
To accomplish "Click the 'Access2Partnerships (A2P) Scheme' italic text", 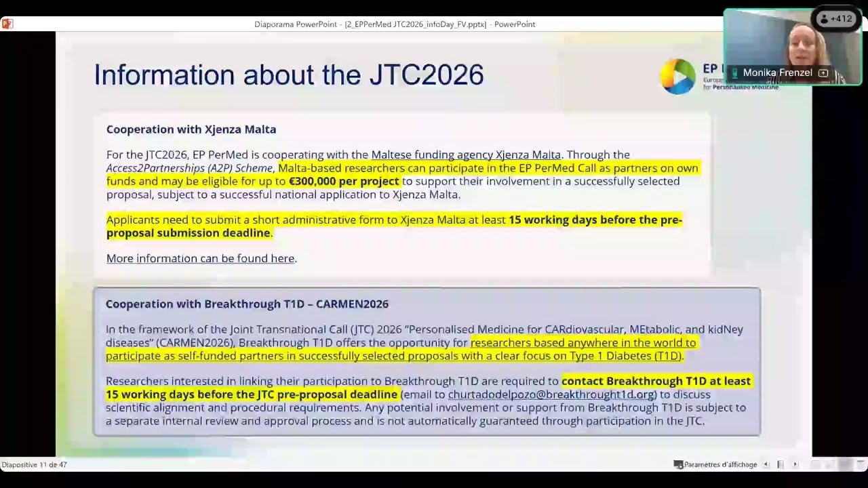I will (x=189, y=169).
